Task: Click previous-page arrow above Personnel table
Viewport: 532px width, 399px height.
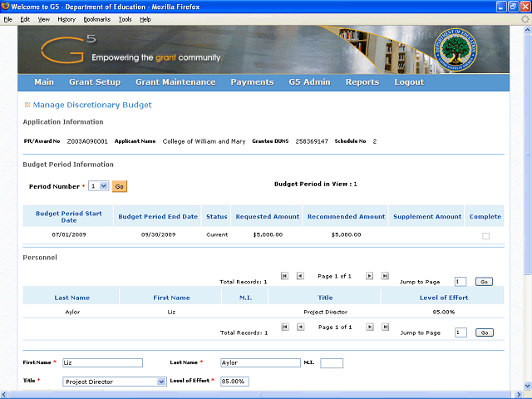Action: [x=300, y=276]
